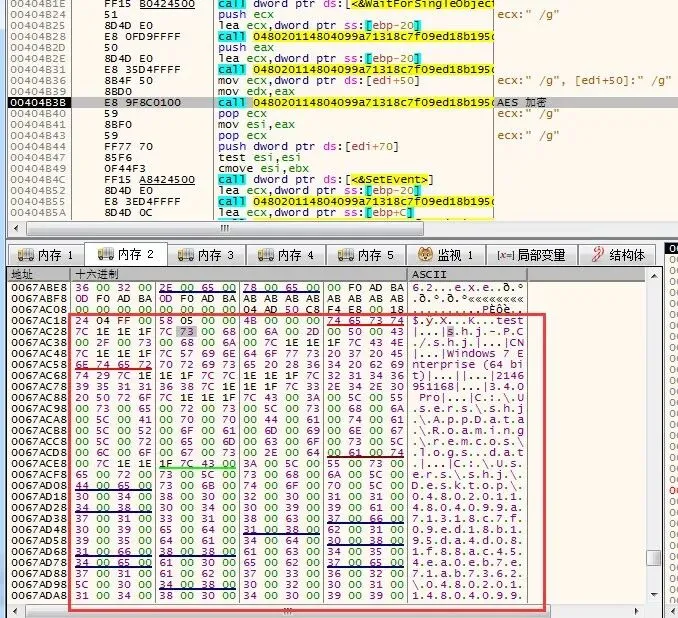Viewport: 678px width, 618px height.
Task: Select memory address 0067AD78 row
Action: tap(39, 562)
